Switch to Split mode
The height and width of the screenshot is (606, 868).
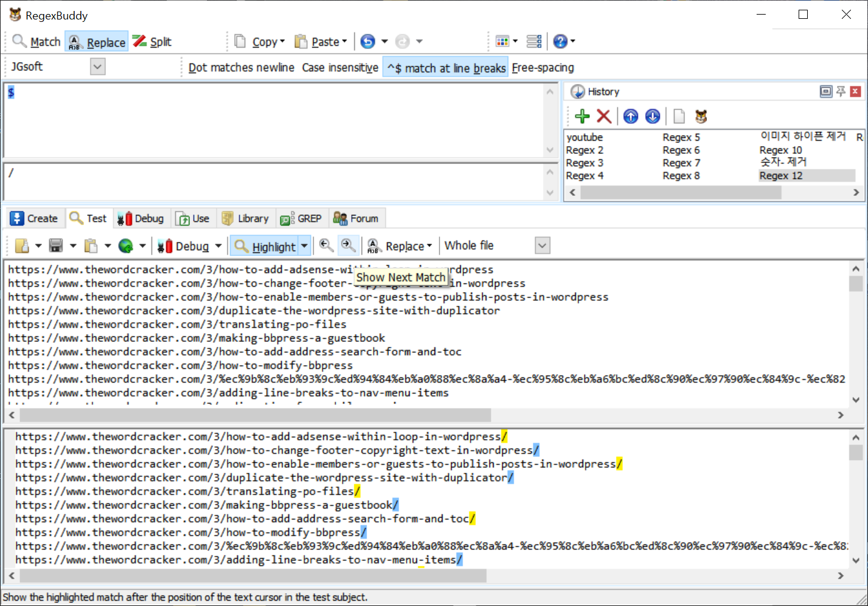[x=153, y=41]
